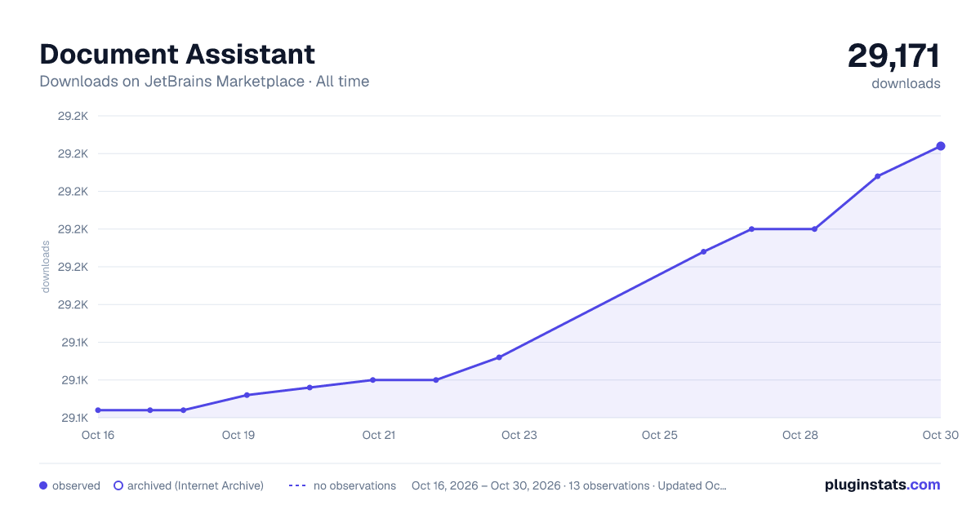980x514 pixels.
Task: Click the 'no observations' legend label
Action: [354, 485]
